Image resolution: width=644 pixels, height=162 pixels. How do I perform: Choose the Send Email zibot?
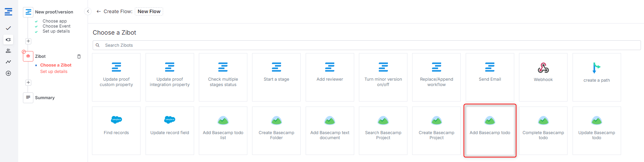tap(490, 77)
